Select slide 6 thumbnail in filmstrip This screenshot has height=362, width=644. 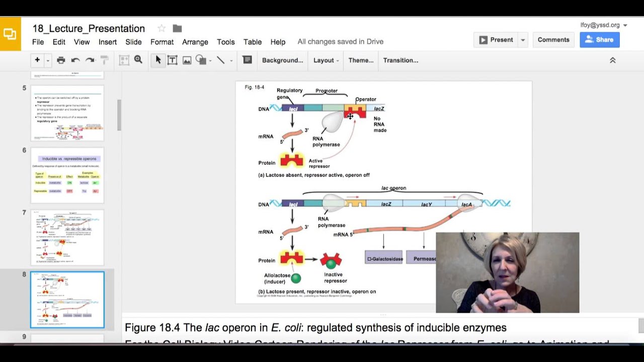[67, 175]
